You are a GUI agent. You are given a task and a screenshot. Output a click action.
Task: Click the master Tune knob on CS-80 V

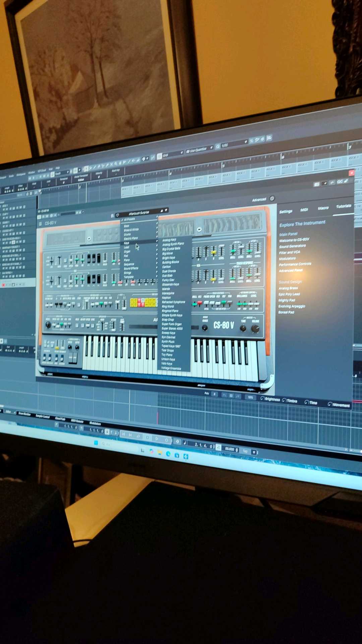pos(243,328)
